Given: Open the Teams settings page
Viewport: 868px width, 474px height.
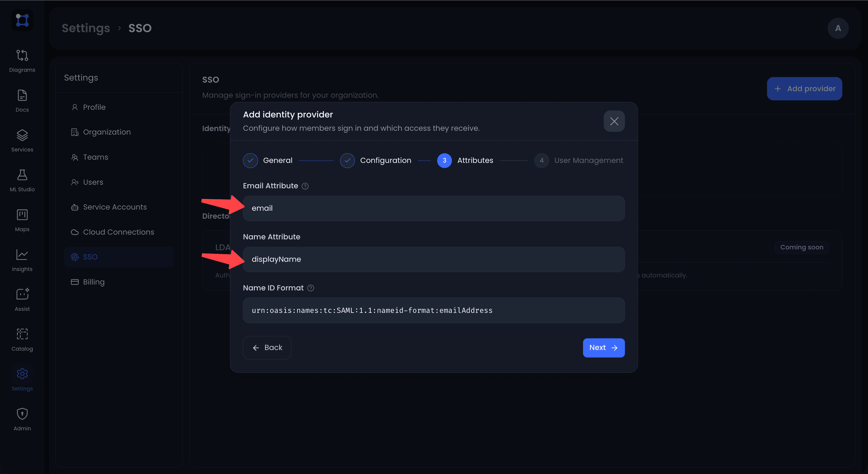Looking at the screenshot, I should (x=119, y=157).
